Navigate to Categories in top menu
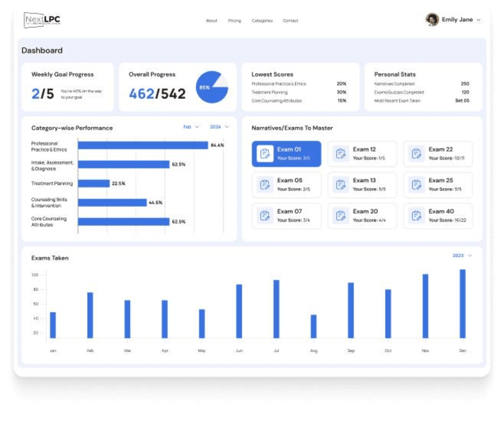 [x=262, y=21]
